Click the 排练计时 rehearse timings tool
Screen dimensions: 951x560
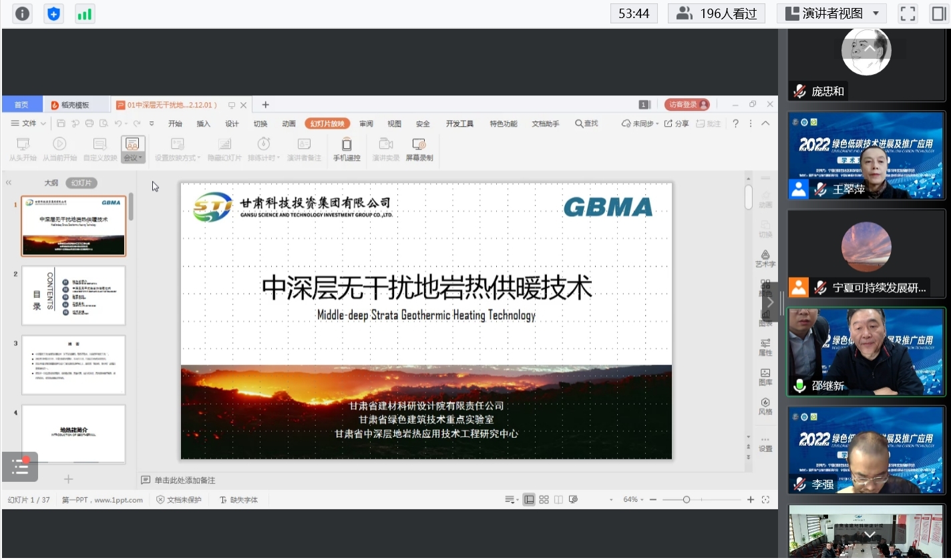262,148
